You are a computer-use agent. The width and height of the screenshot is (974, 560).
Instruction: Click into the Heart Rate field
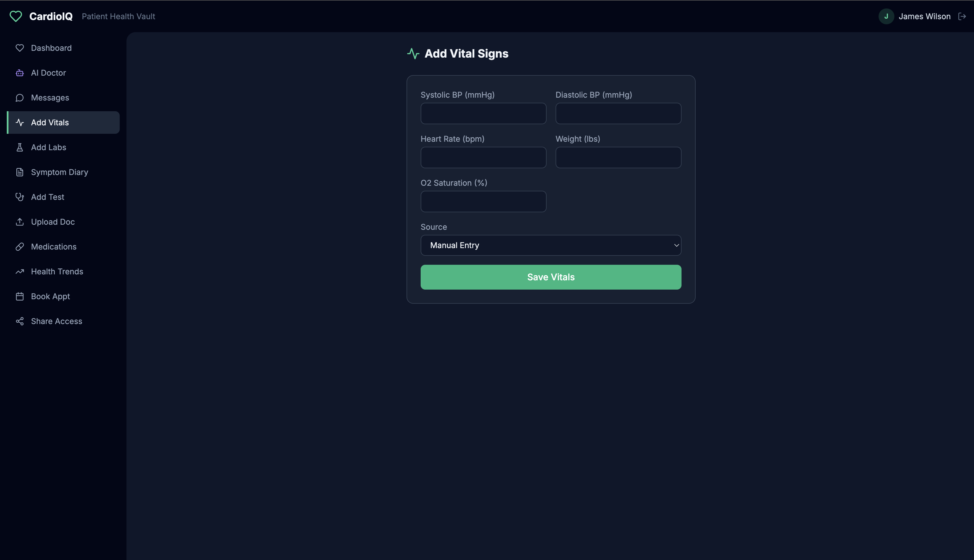pos(483,157)
